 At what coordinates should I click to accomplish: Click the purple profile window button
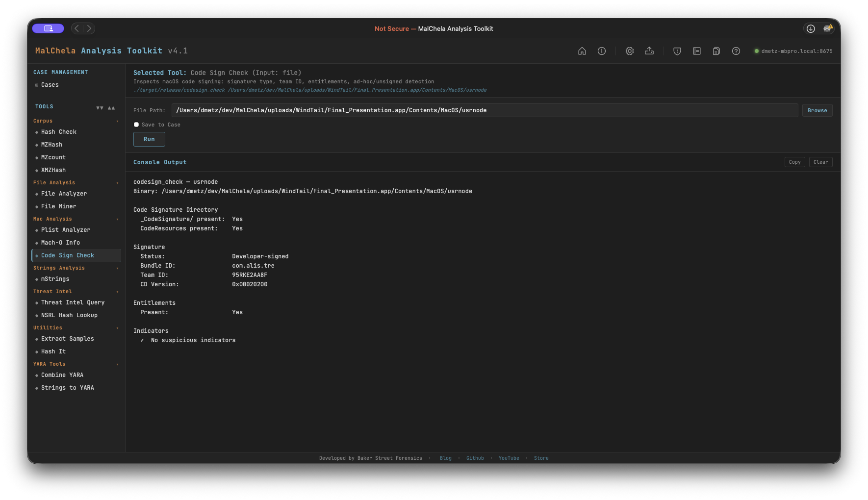48,28
